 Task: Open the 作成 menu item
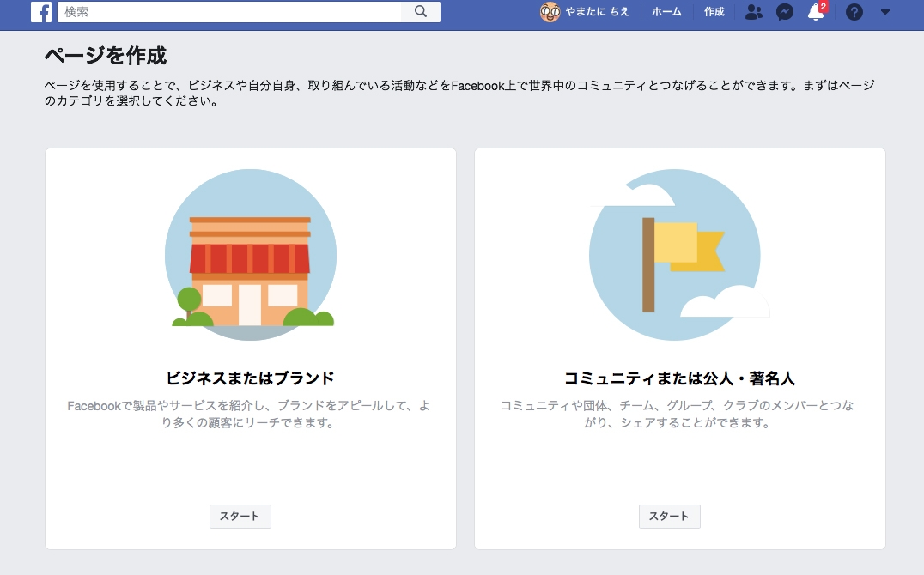point(714,12)
